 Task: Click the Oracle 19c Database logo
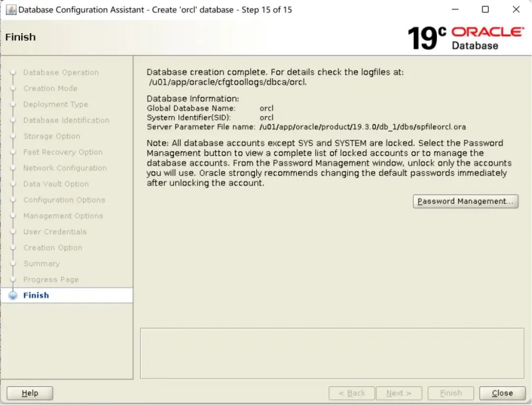pos(465,37)
